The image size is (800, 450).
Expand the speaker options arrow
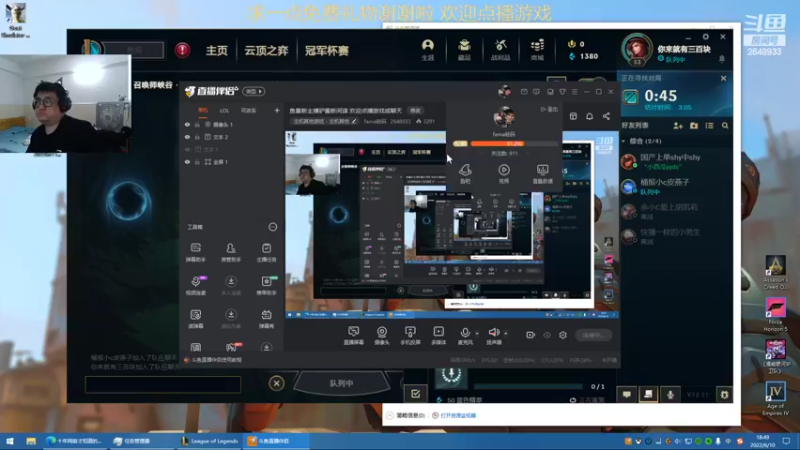(506, 334)
